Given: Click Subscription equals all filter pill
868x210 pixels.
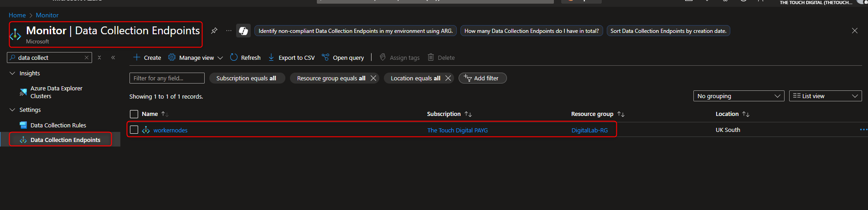Looking at the screenshot, I should pyautogui.click(x=246, y=78).
